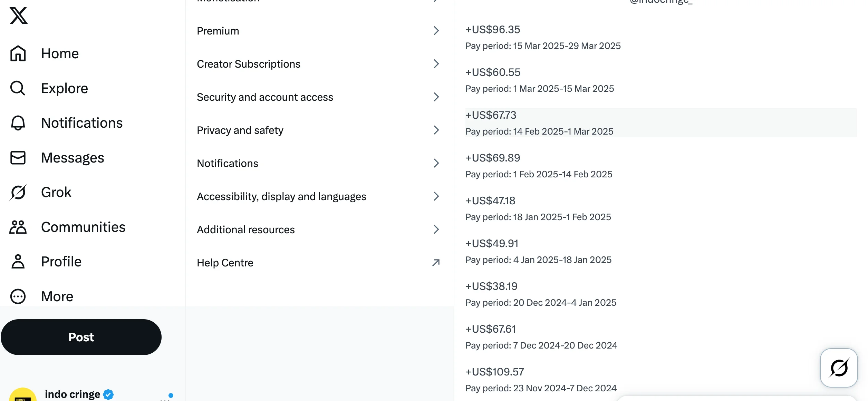Click the X logo icon
The width and height of the screenshot is (868, 401).
(19, 16)
